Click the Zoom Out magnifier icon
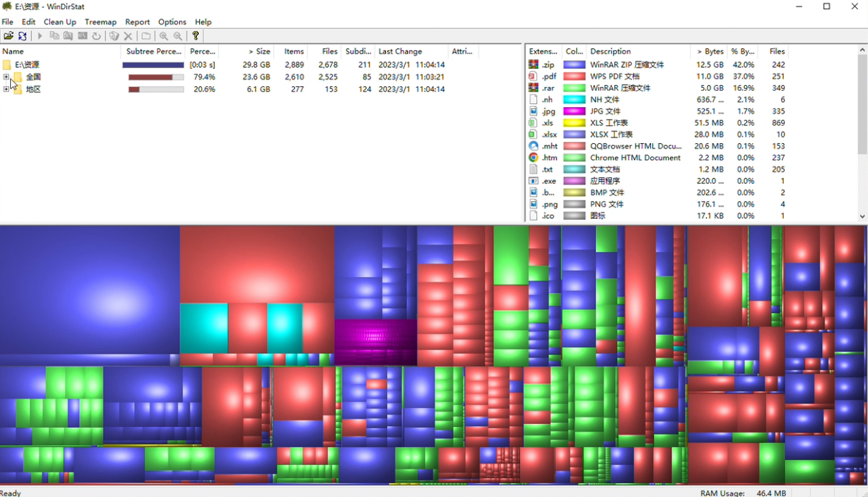This screenshot has width=868, height=497. click(x=177, y=36)
